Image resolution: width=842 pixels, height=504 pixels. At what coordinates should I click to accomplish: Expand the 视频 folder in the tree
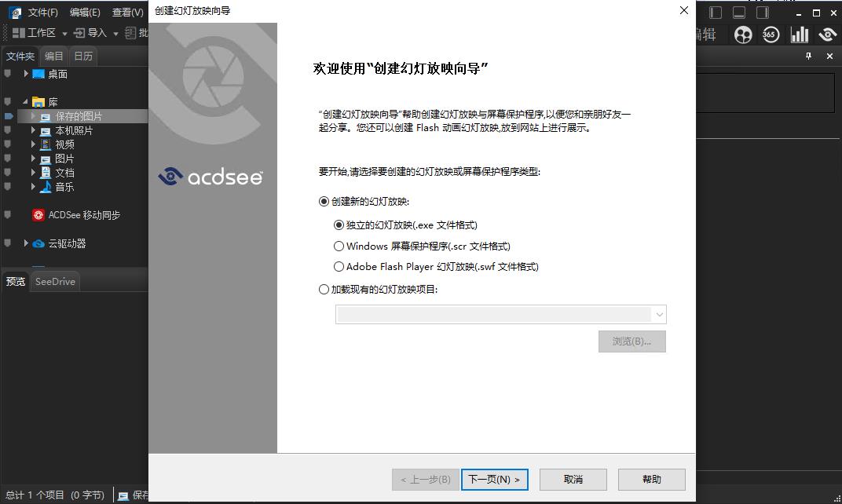[x=33, y=144]
